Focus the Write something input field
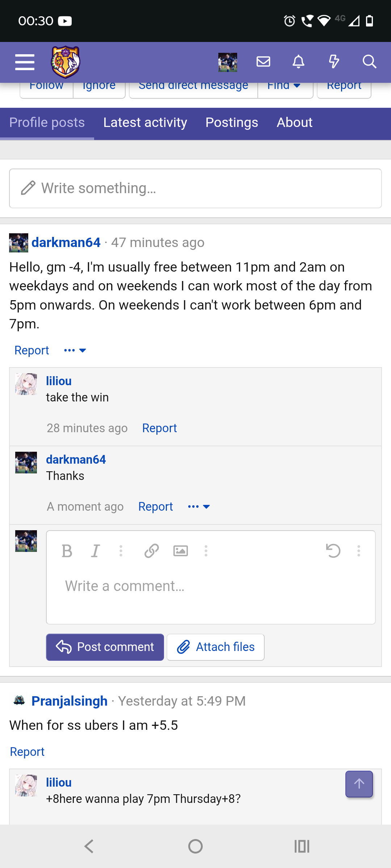This screenshot has width=391, height=868. 195,188
